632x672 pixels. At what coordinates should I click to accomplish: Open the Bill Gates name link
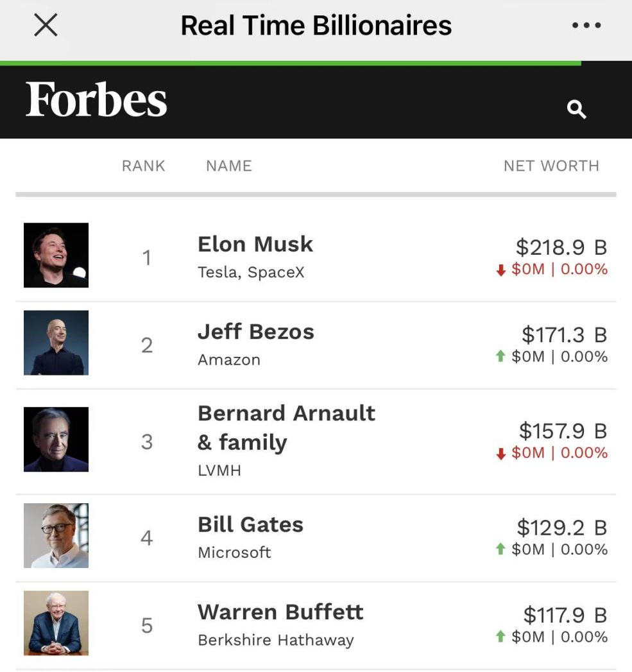click(250, 524)
